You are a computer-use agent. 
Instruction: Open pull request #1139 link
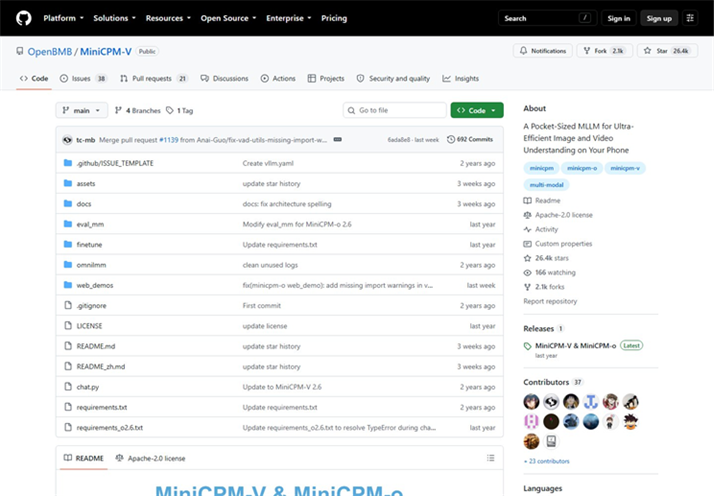[x=168, y=140]
